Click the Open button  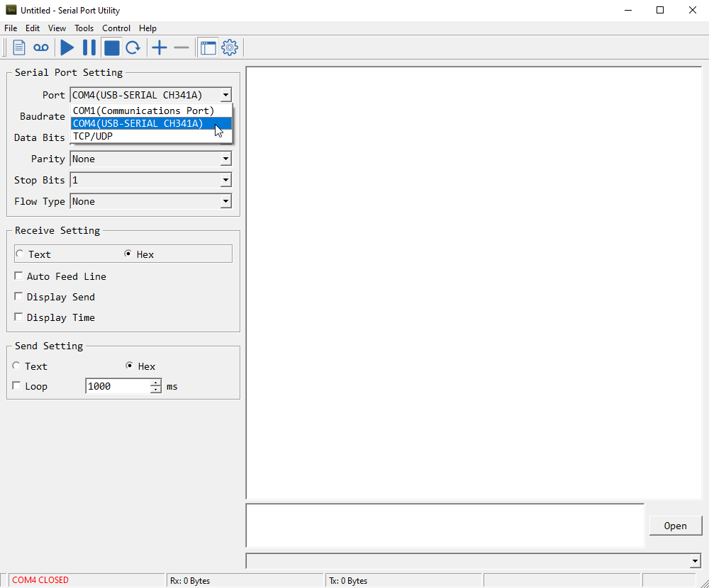tap(675, 526)
